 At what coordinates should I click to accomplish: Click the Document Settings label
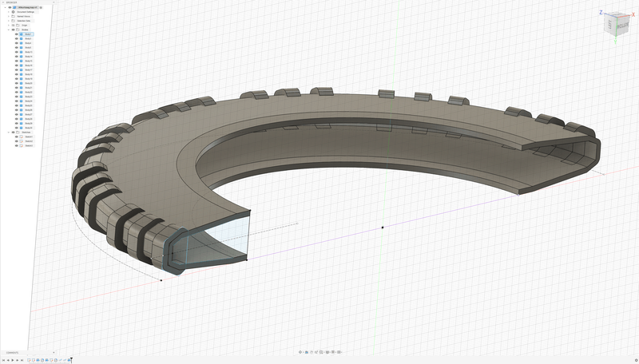(26, 12)
